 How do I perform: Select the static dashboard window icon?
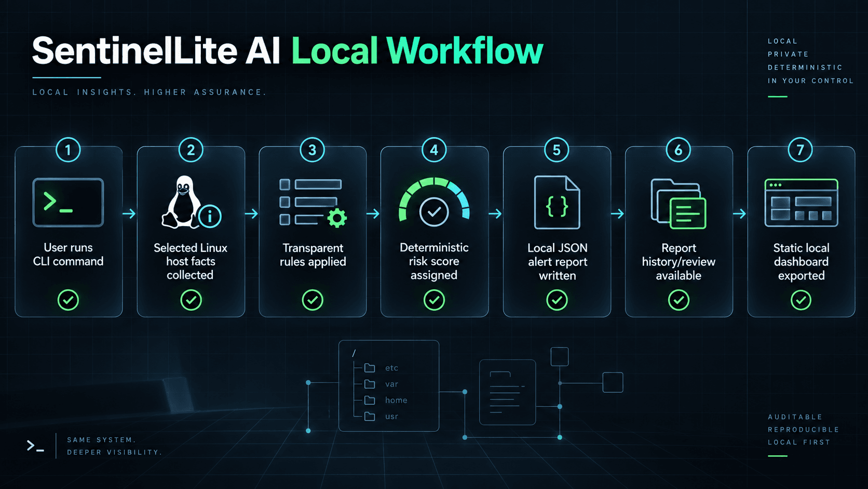coord(801,203)
